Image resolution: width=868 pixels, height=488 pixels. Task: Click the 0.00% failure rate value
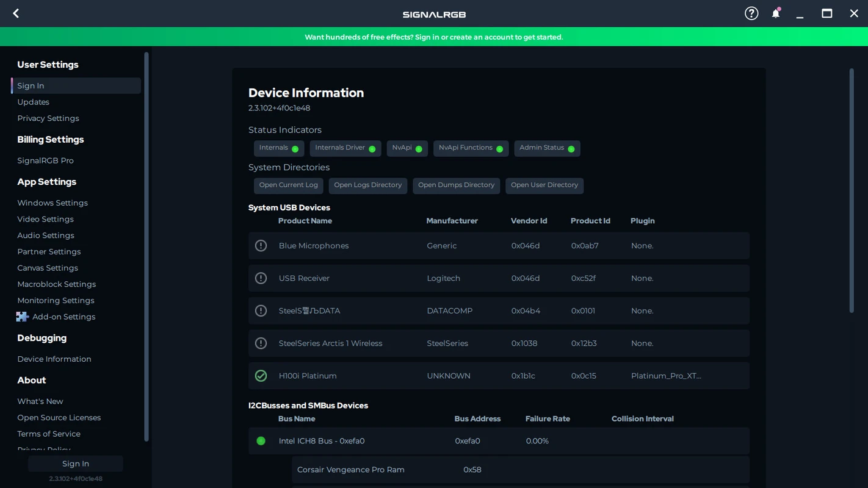coord(537,441)
